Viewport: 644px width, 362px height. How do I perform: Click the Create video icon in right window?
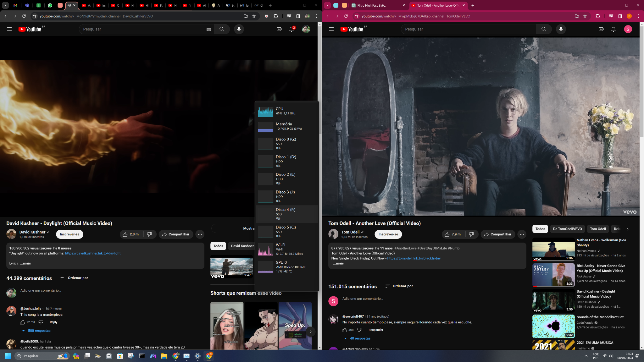tap(601, 29)
